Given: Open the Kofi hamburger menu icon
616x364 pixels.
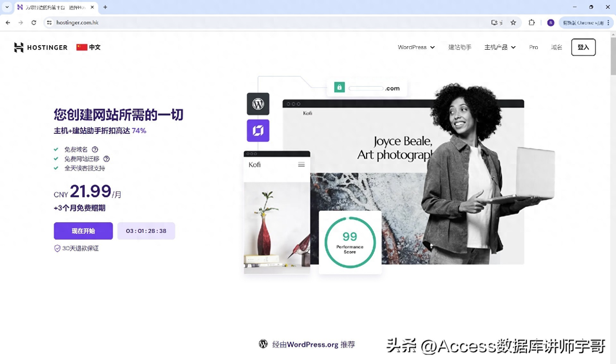Looking at the screenshot, I should [x=301, y=165].
